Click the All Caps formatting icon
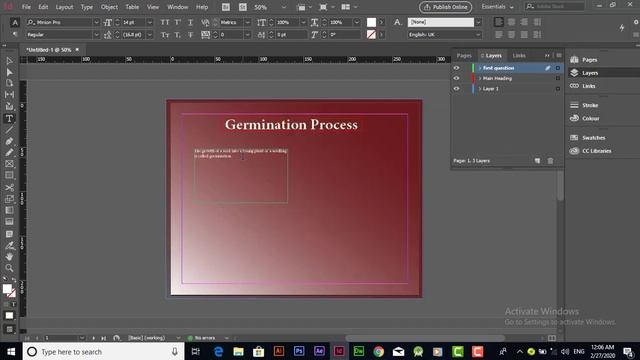This screenshot has width=640, height=360. (165, 22)
